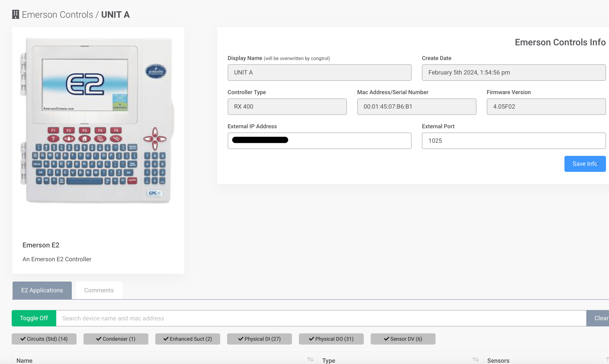Save the controller info
609x364 pixels.
585,164
